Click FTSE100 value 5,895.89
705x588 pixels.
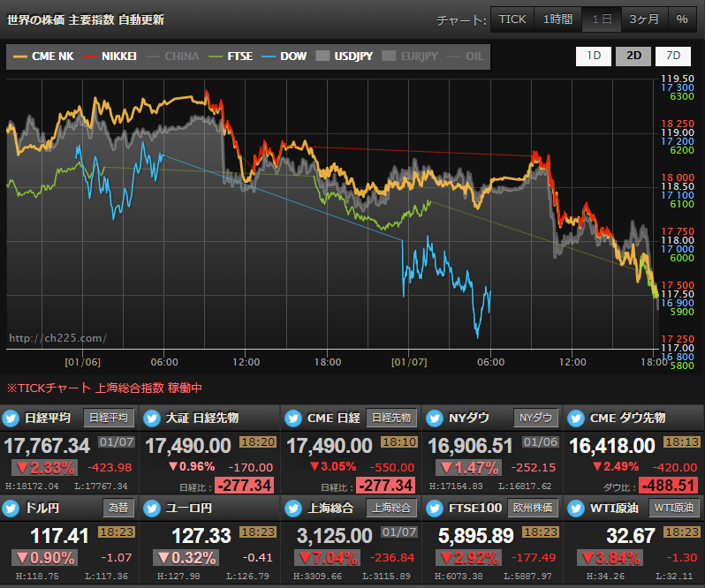(475, 535)
